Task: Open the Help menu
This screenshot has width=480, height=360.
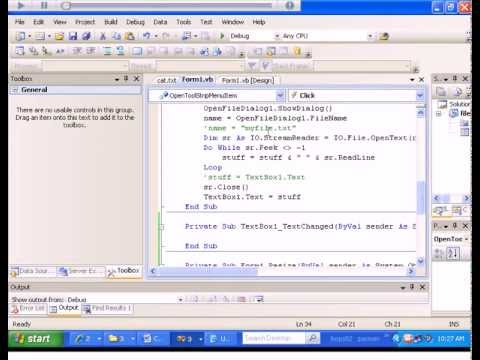Action: 259,22
